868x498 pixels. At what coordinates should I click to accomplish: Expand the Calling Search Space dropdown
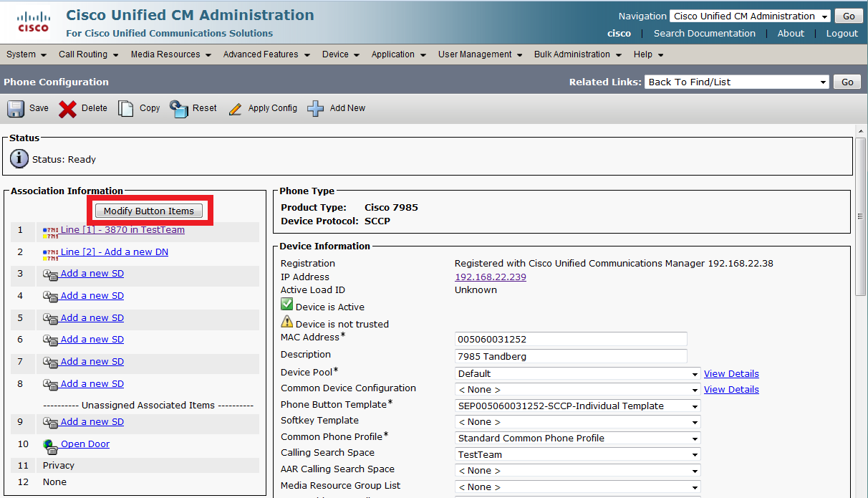click(577, 454)
